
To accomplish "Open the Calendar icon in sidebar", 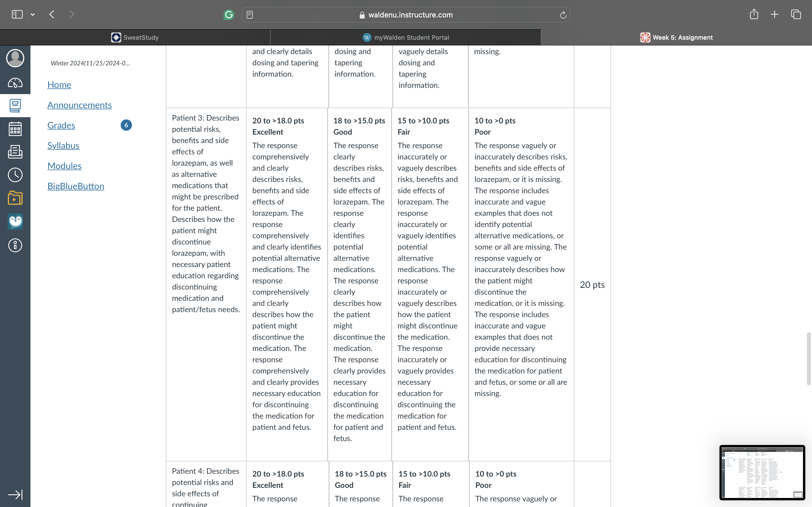I will pos(15,129).
